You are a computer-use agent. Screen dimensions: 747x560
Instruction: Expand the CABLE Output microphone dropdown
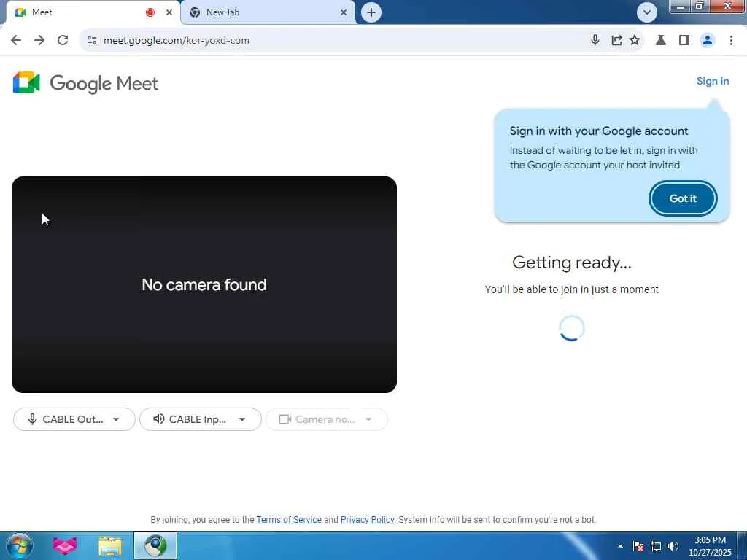[74, 419]
